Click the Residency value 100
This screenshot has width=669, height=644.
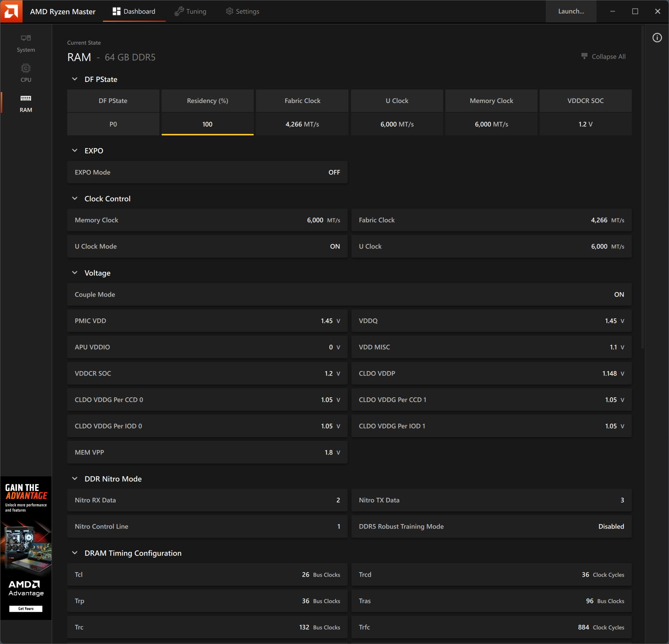(x=207, y=124)
